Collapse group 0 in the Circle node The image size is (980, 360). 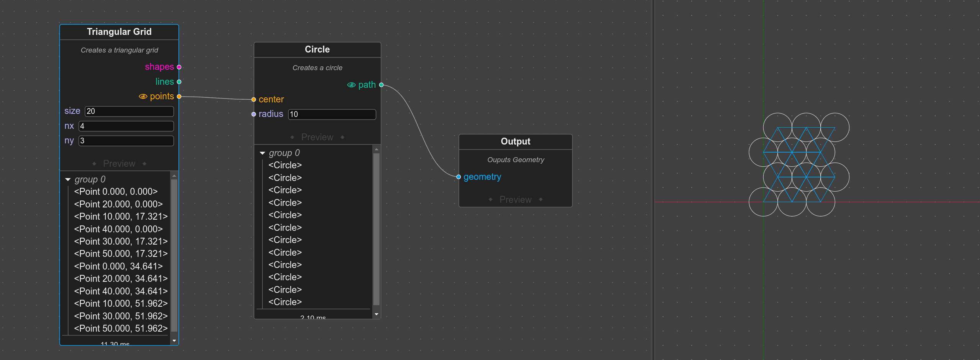(262, 153)
